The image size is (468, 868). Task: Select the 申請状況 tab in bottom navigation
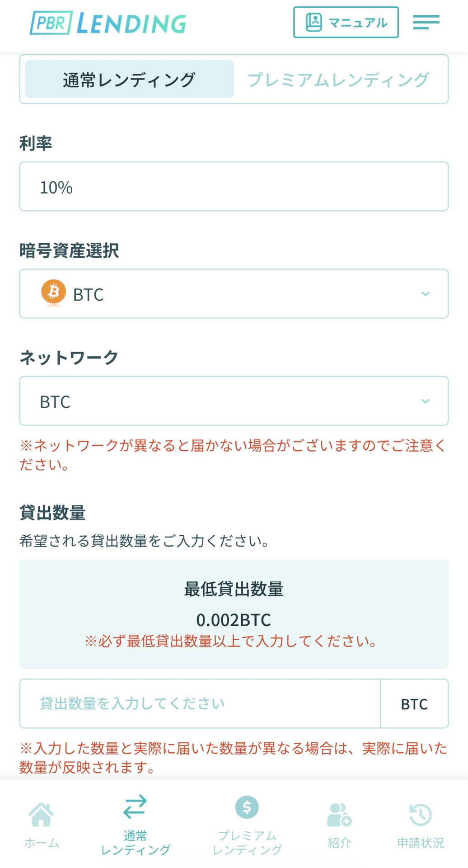(420, 830)
